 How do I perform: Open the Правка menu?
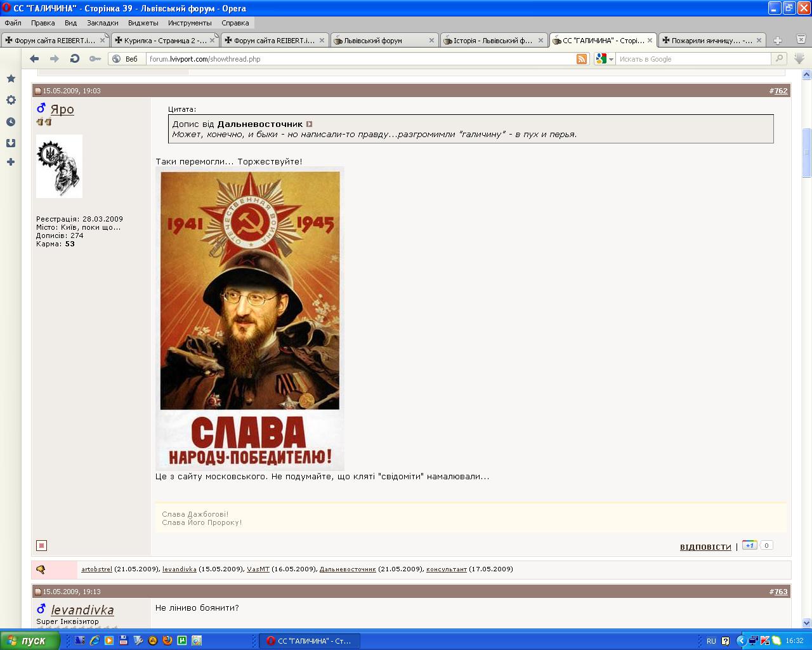[43, 23]
